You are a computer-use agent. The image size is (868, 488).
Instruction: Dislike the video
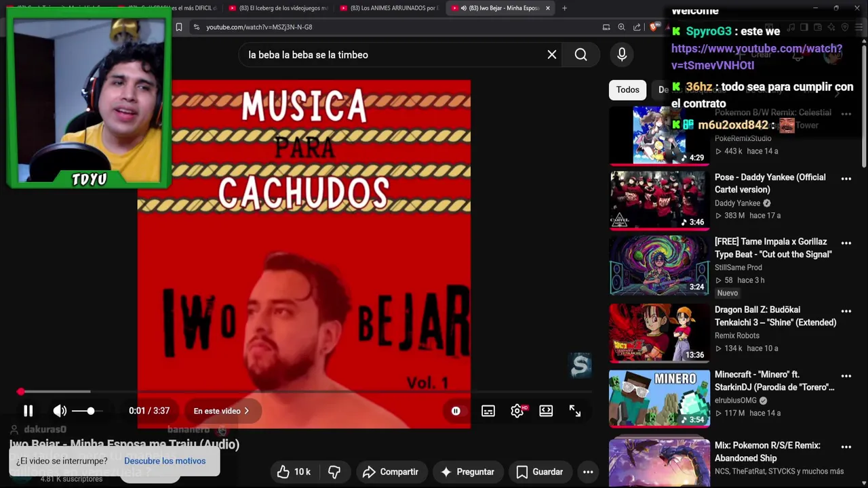(334, 472)
